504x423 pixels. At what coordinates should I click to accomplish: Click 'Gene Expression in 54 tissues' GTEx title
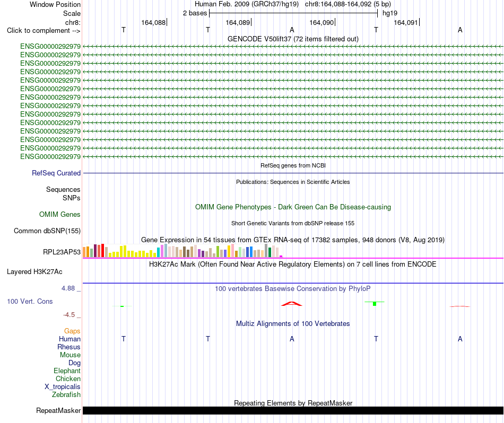293,240
